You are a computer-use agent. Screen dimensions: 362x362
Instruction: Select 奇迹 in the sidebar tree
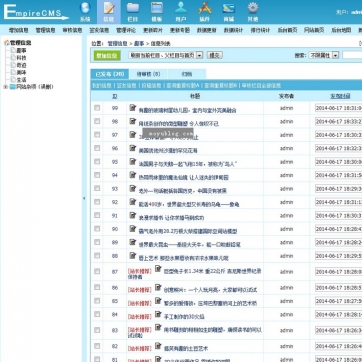pos(21,65)
